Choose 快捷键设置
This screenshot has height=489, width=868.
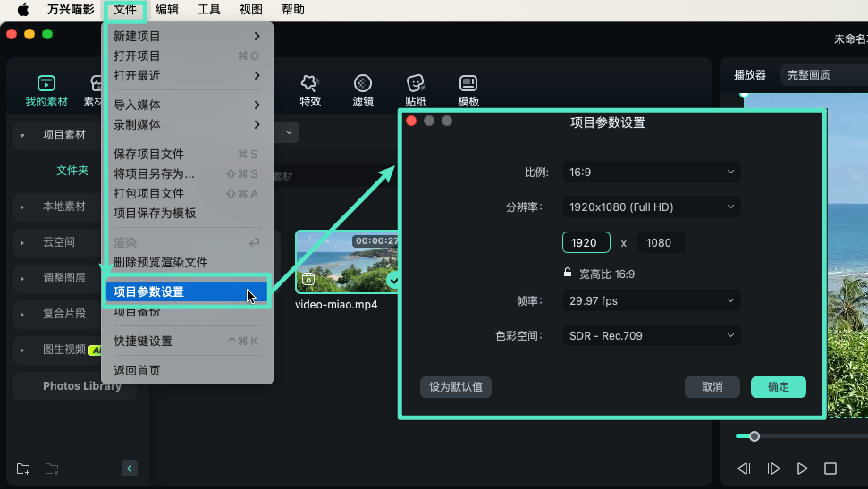[x=187, y=341]
